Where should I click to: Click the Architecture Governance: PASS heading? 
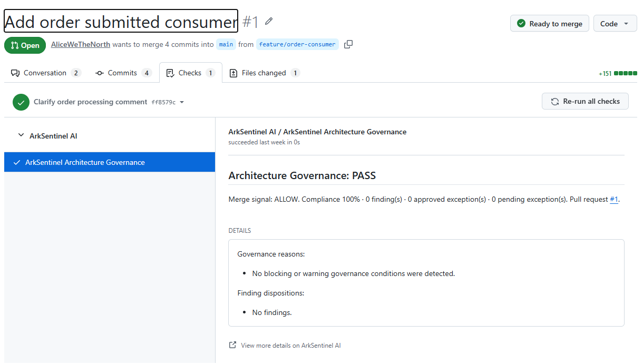click(x=302, y=175)
